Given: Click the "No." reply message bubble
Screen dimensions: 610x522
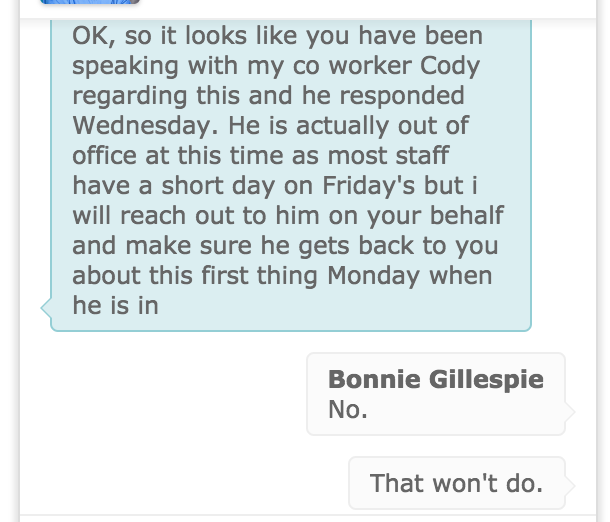Looking at the screenshot, I should pyautogui.click(x=436, y=394).
